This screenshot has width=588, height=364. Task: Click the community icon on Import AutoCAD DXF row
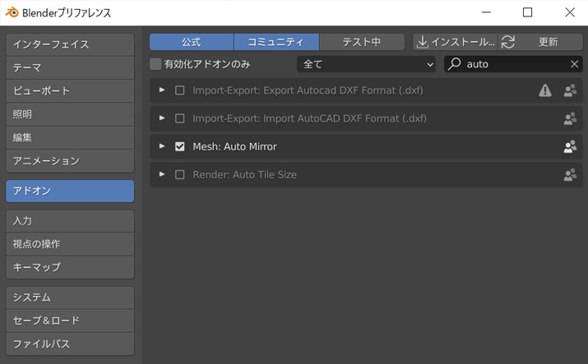(x=570, y=118)
